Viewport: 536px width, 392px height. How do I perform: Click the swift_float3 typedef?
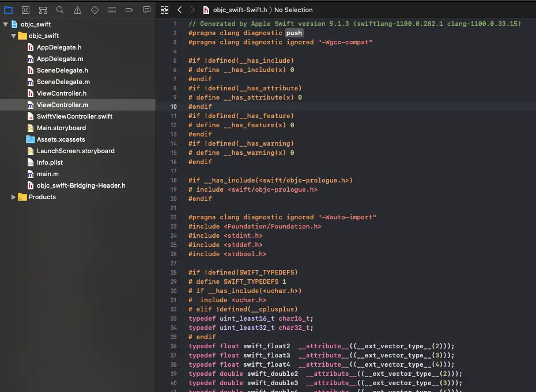tap(267, 355)
